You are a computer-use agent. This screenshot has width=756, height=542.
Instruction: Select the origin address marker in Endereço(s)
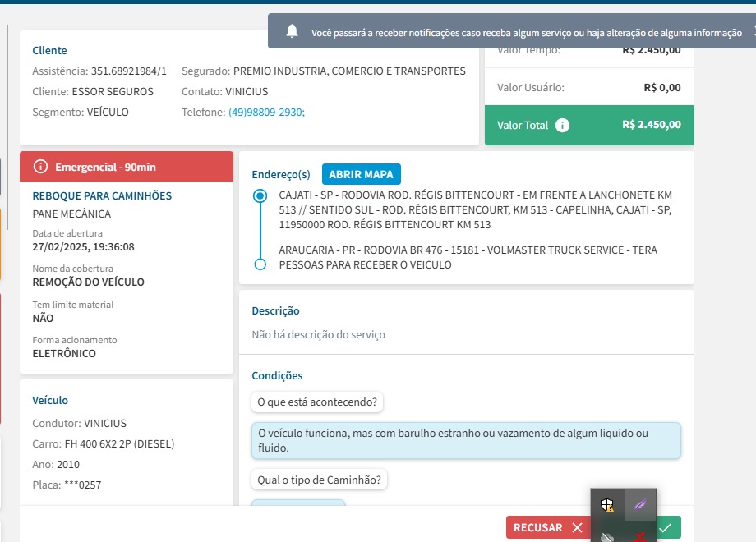pos(260,195)
